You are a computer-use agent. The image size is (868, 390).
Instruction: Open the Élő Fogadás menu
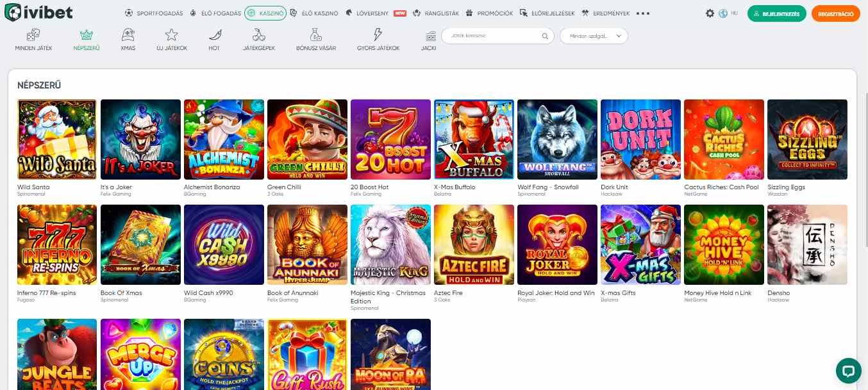pyautogui.click(x=215, y=13)
